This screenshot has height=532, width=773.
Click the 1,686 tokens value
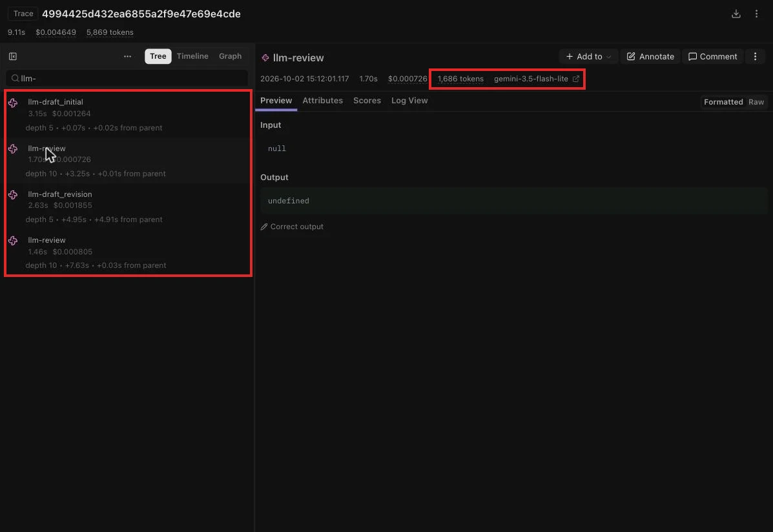coord(460,79)
